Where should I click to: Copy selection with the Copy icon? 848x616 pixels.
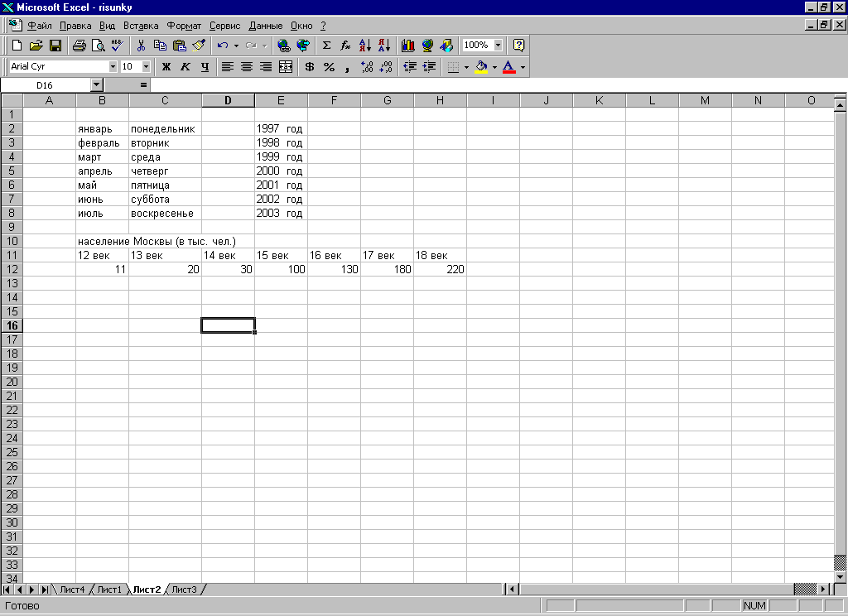[160, 46]
